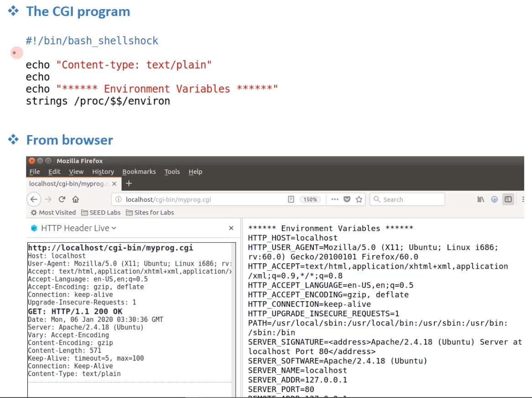Open page actions three-dots menu
This screenshot has height=398, width=532.
335,199
